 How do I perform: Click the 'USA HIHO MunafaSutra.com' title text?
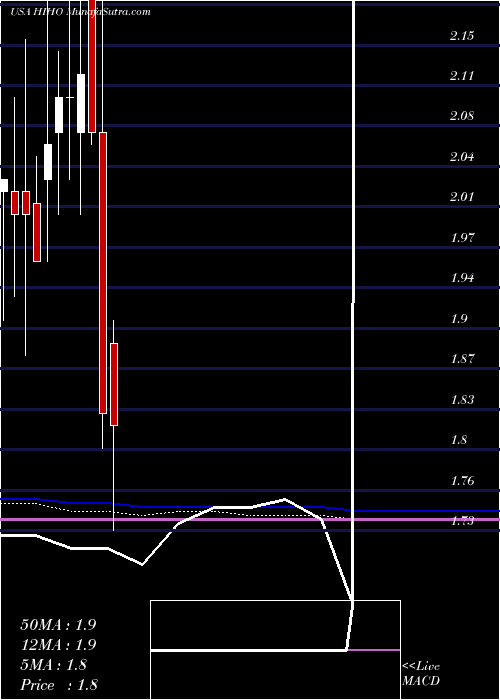(80, 12)
